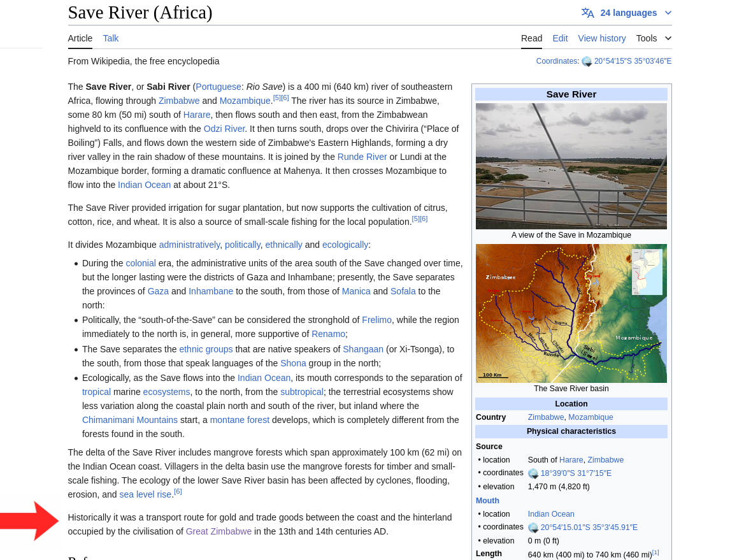Click page coordinates 20°54′15″S 35°03′46″E link
This screenshot has width=730, height=560.
coord(633,61)
